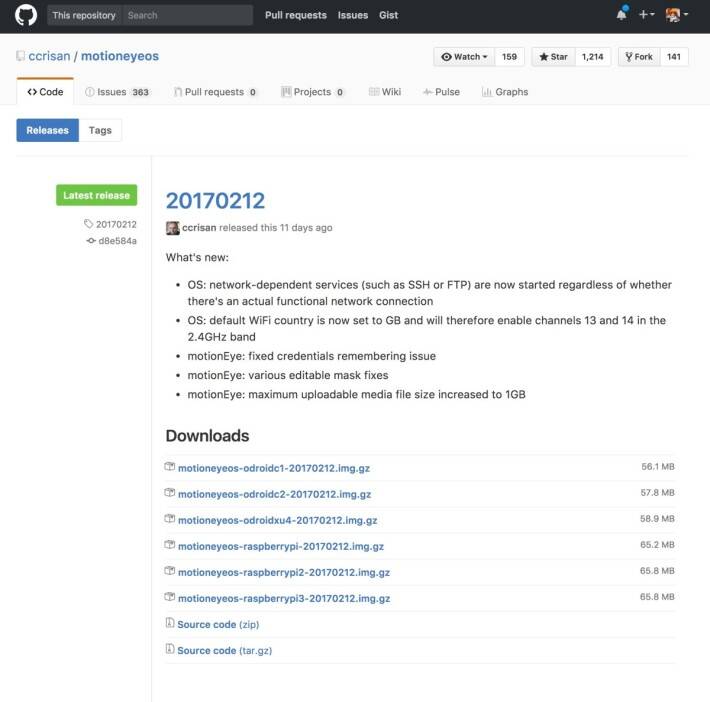Viewport: 710px width, 702px height.
Task: Click the Latest release green label
Action: 96,195
